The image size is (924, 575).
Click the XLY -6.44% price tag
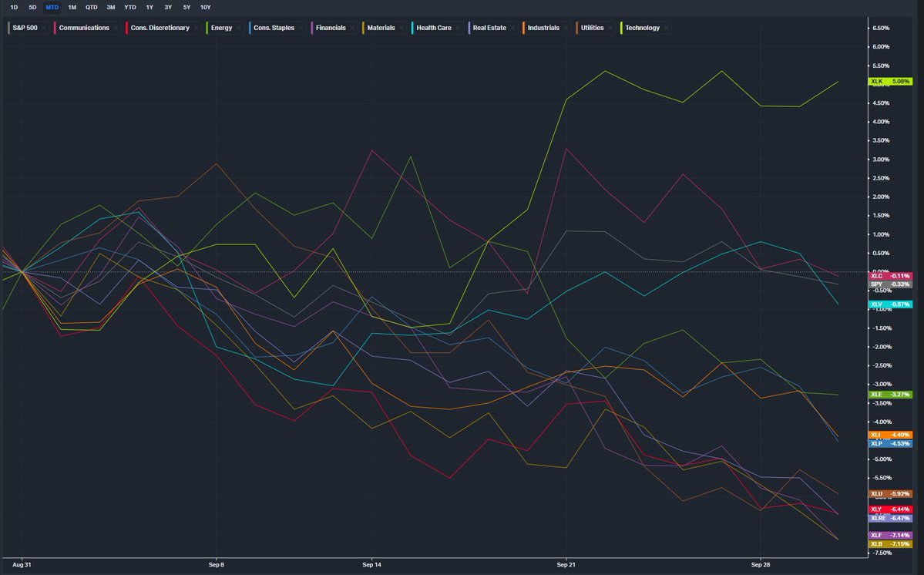tap(890, 509)
